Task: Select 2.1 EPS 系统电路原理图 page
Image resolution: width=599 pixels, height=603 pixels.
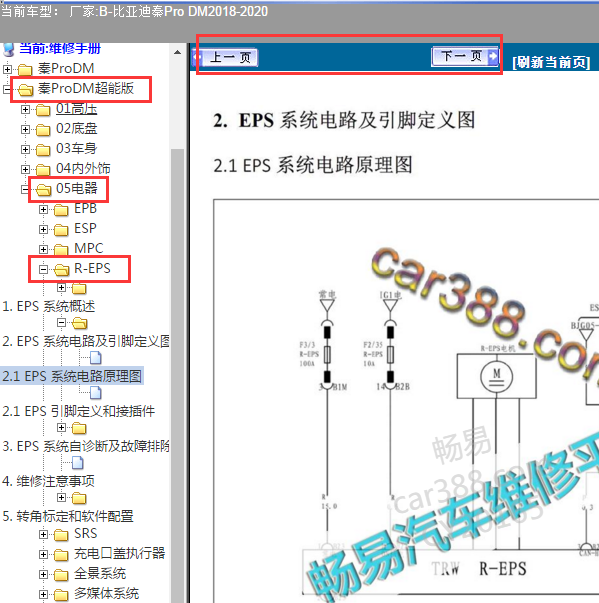Action: pos(72,376)
